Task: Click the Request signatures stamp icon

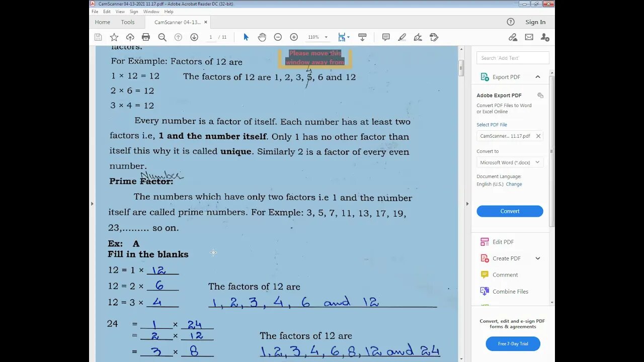Action: [434, 37]
